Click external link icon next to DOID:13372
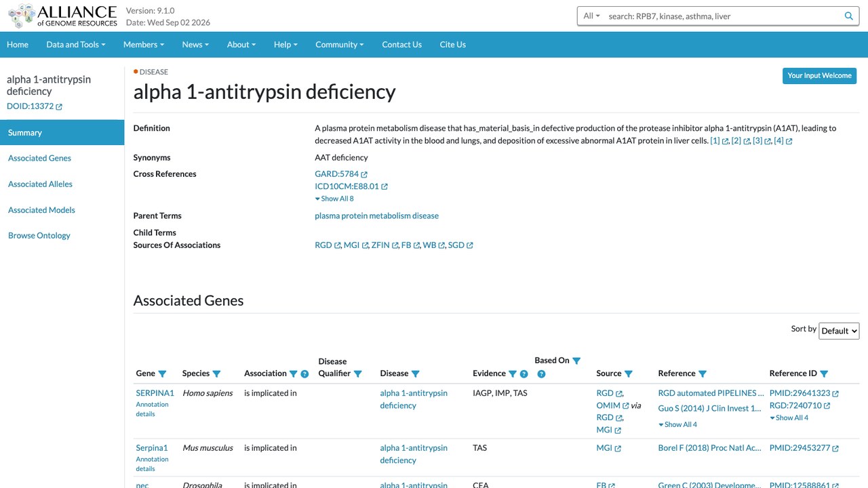Screen dimensions: 868x488 tap(59, 106)
